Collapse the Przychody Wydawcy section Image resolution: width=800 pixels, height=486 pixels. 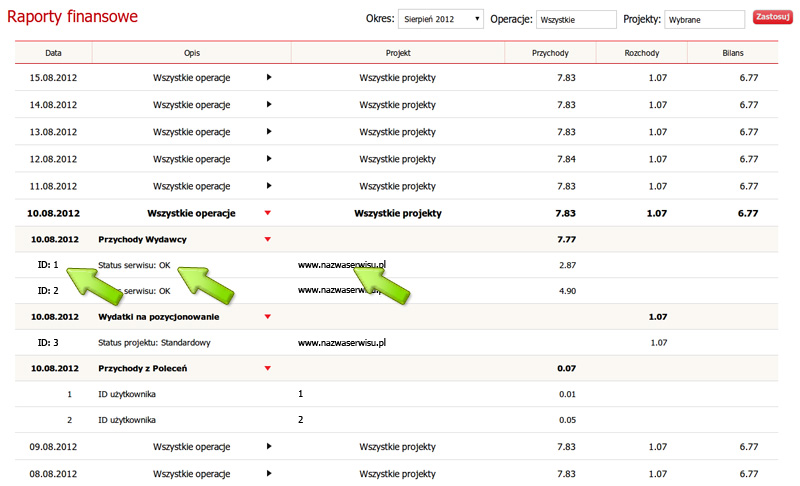(267, 239)
